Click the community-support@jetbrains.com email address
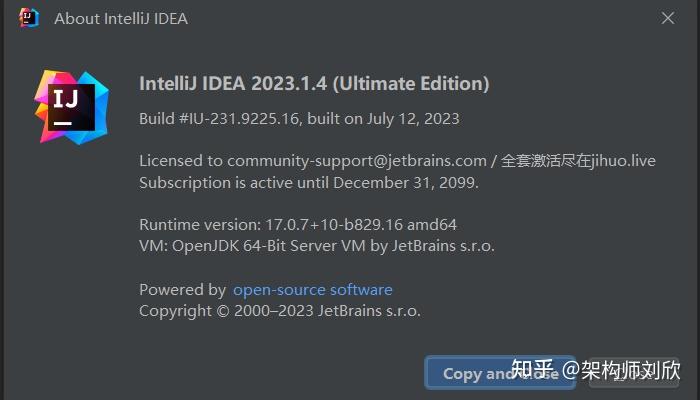This screenshot has width=700, height=400. click(x=355, y=161)
